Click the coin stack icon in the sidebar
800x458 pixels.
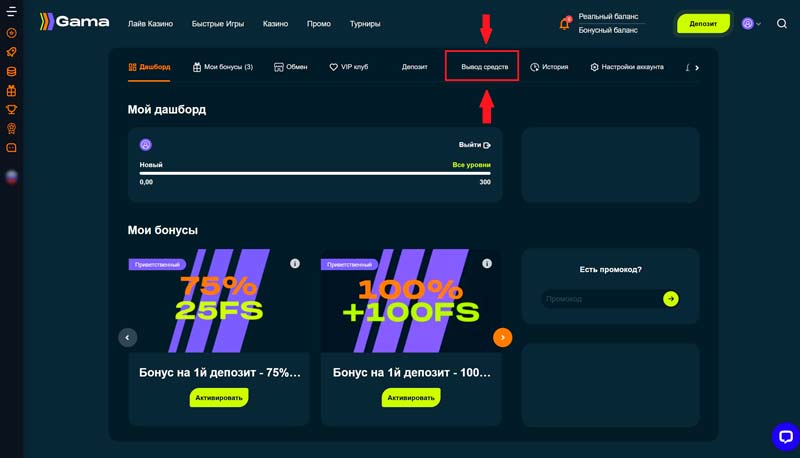click(x=12, y=71)
